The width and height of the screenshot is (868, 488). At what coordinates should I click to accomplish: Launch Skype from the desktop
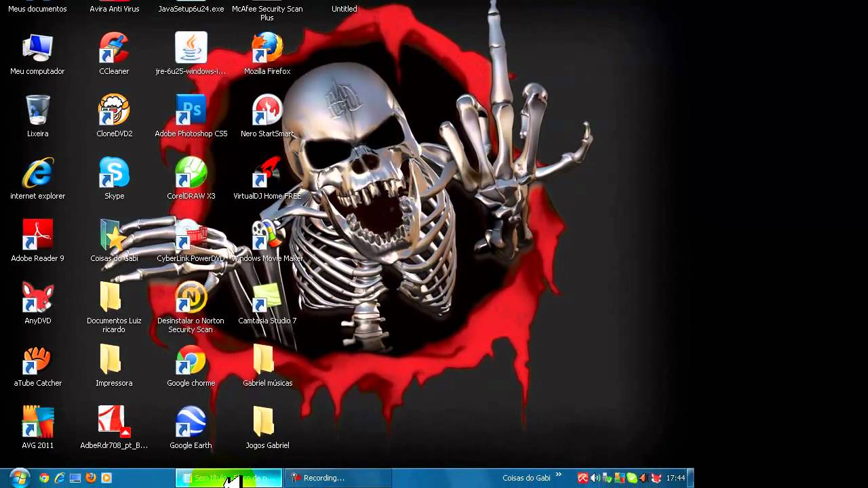tap(114, 179)
